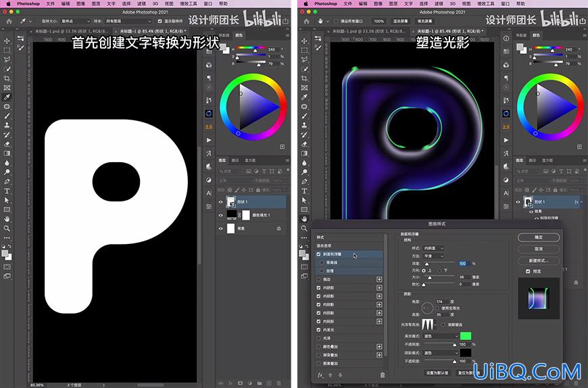
Task: Select the Hand tool in right window toolbar
Action: click(304, 219)
